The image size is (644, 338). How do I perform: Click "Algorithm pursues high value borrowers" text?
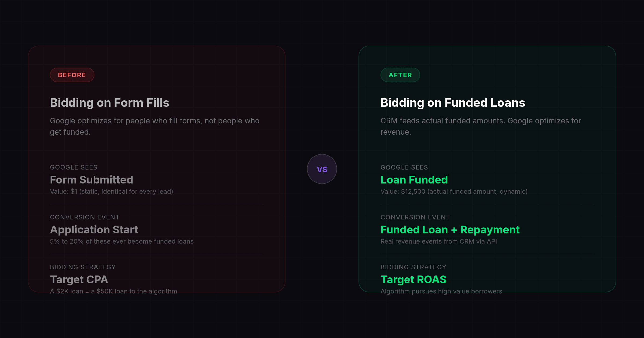tap(441, 291)
